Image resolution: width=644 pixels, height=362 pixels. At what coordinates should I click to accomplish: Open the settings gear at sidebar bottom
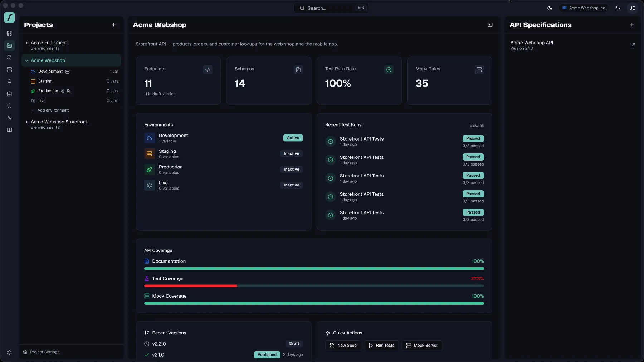tap(9, 352)
